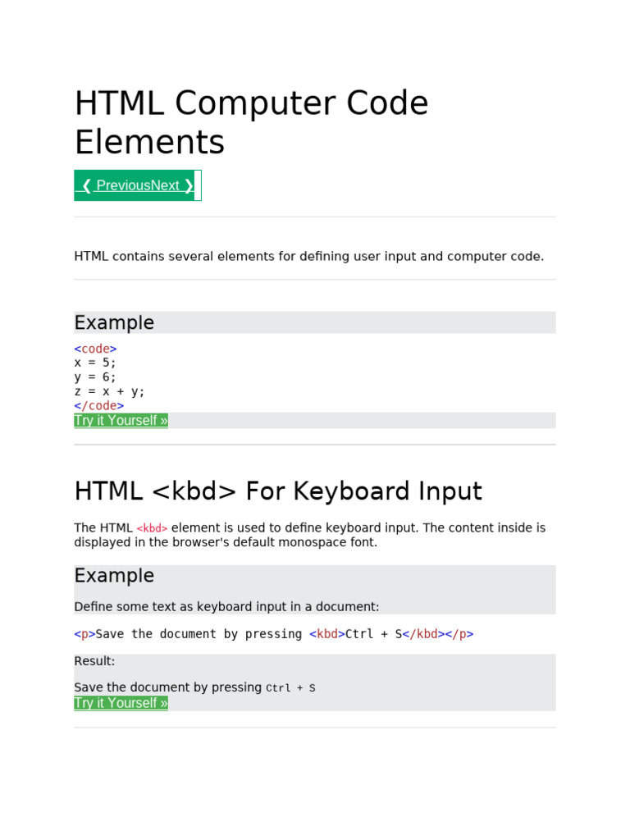The image size is (630, 840).
Task: Go to the Next page link
Action: pos(171,185)
